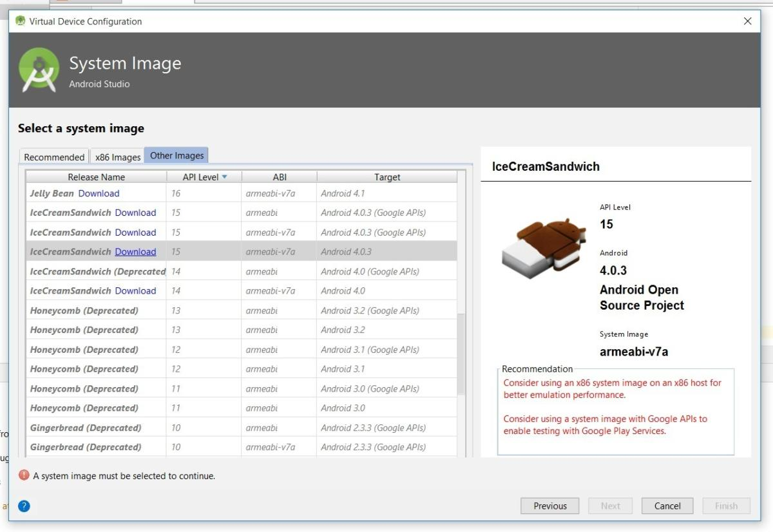Select Gingerbread armeabi Android 2.3.3 row
773x532 pixels.
(242, 428)
